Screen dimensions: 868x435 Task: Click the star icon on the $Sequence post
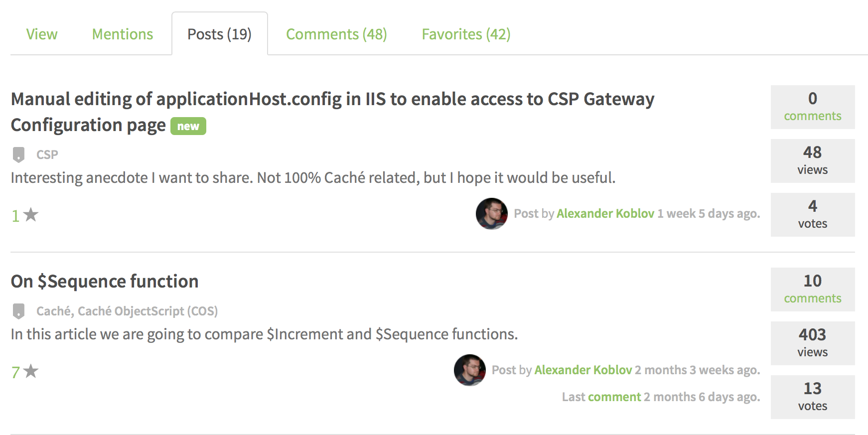[31, 371]
